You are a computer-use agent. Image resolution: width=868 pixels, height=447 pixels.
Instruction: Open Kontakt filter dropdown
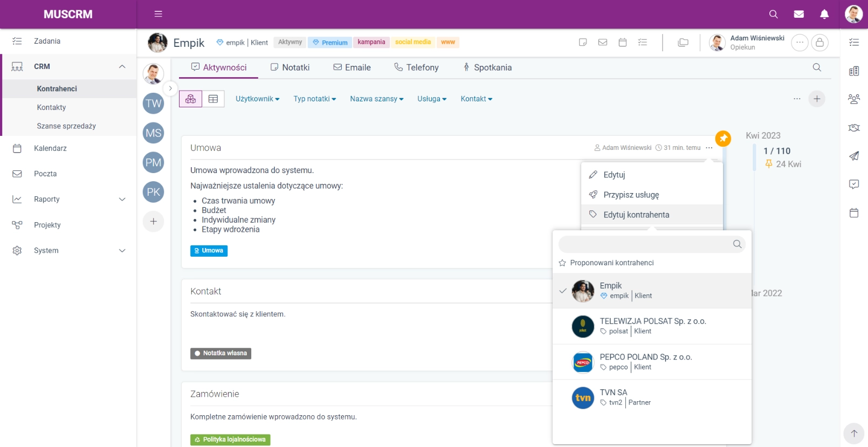click(x=477, y=99)
